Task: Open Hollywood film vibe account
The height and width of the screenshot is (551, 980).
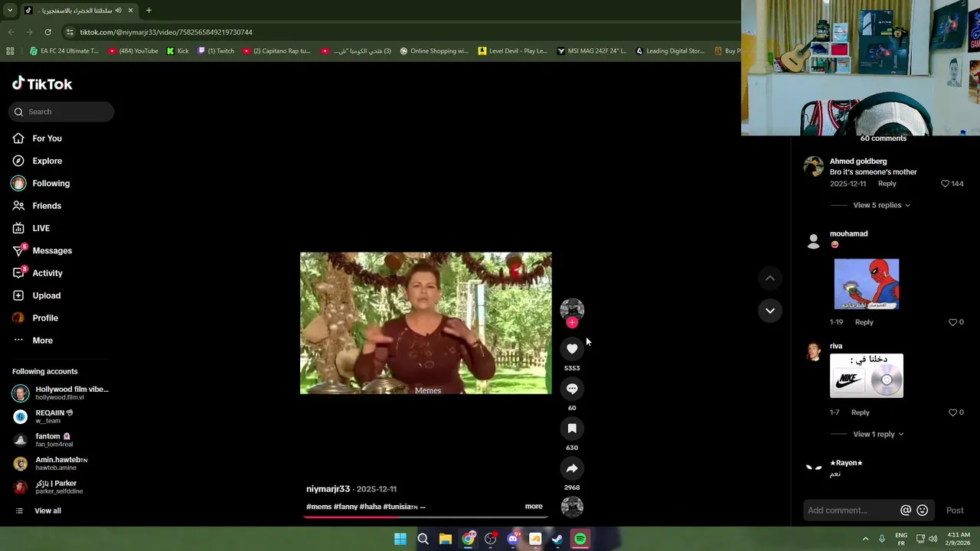Action: click(60, 393)
